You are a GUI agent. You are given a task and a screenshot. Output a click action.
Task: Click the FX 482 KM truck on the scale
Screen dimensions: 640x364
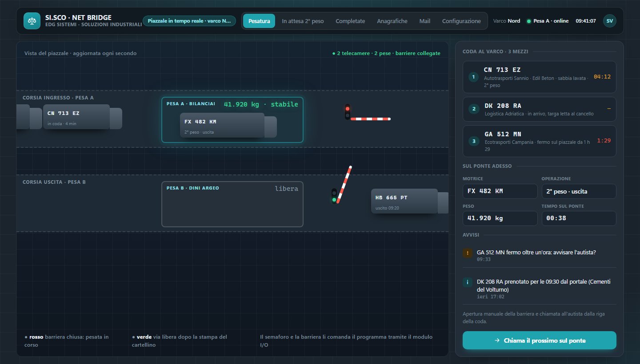pyautogui.click(x=228, y=125)
